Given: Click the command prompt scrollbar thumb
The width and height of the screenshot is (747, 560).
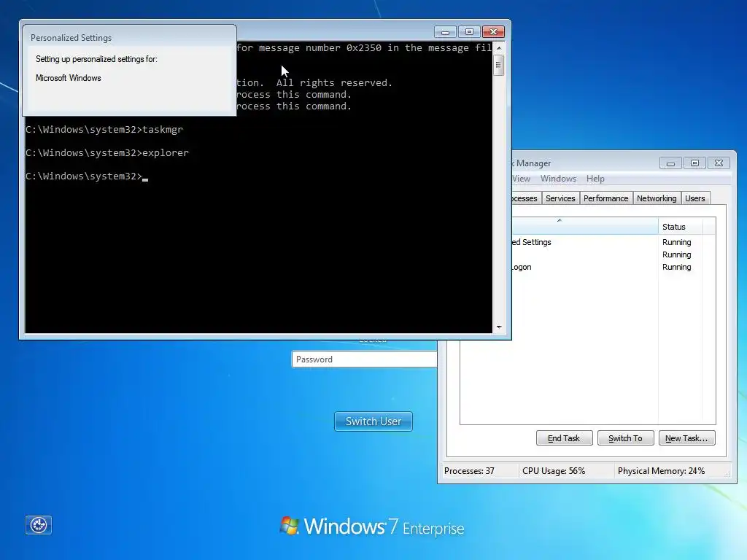Looking at the screenshot, I should [499, 65].
